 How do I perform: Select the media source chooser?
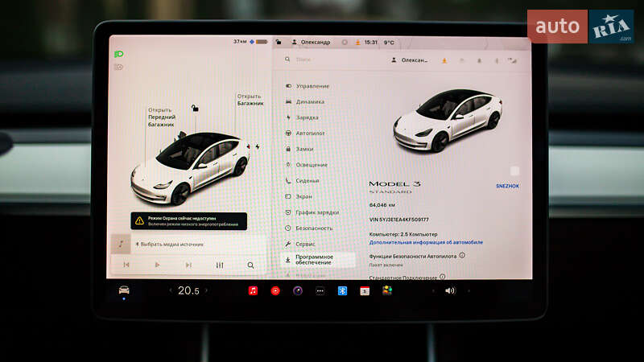[x=170, y=245]
